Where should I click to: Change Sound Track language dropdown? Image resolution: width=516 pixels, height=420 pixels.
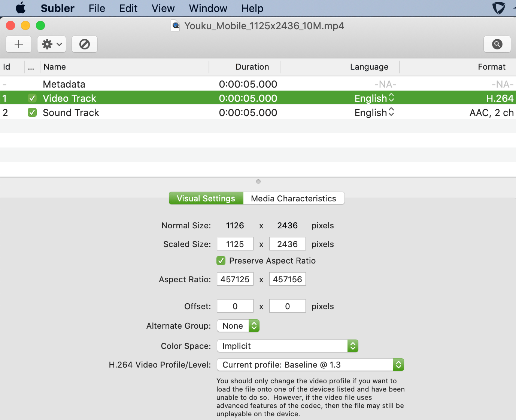point(374,112)
